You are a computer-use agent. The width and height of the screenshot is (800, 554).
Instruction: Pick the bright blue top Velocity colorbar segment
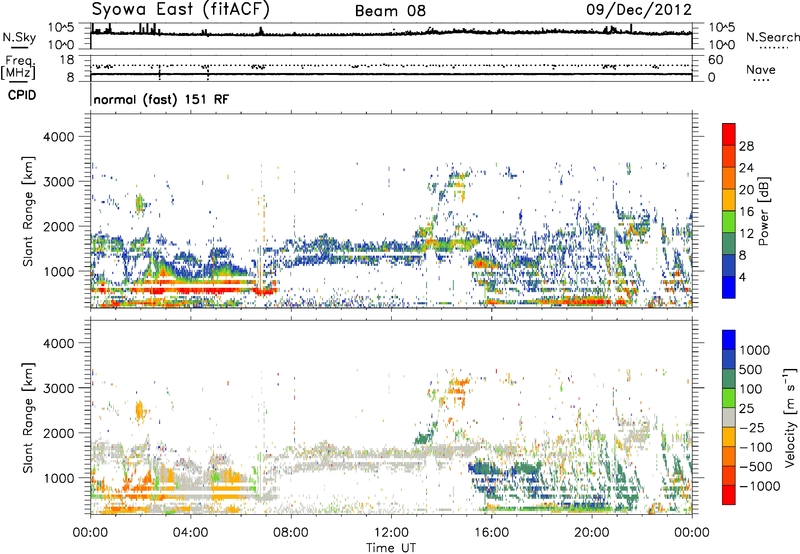[x=729, y=340]
